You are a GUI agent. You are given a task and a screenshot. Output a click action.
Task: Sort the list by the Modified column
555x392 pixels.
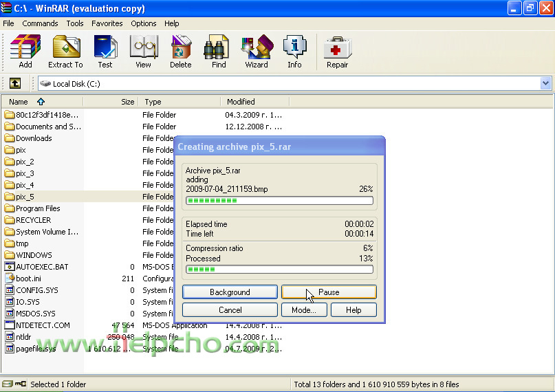tap(255, 102)
